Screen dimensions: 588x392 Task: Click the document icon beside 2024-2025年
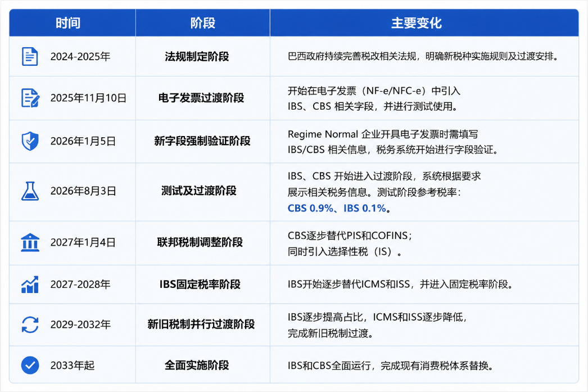(x=30, y=57)
